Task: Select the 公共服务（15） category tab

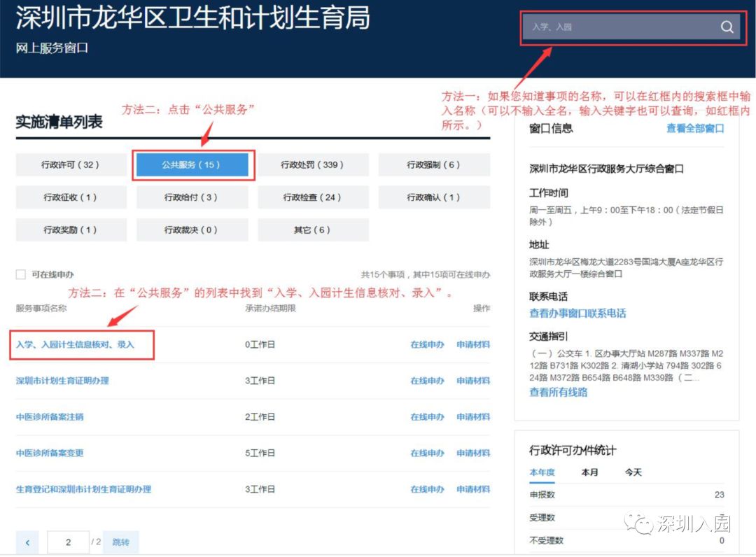Action: (x=192, y=164)
